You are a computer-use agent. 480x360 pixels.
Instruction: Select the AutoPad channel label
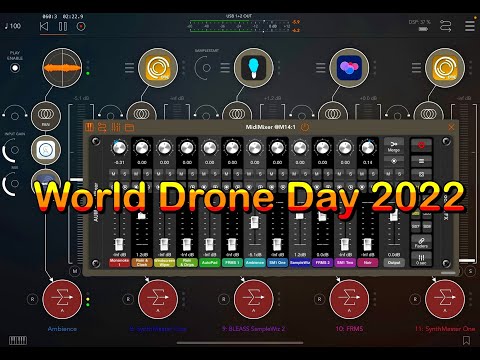click(210, 263)
